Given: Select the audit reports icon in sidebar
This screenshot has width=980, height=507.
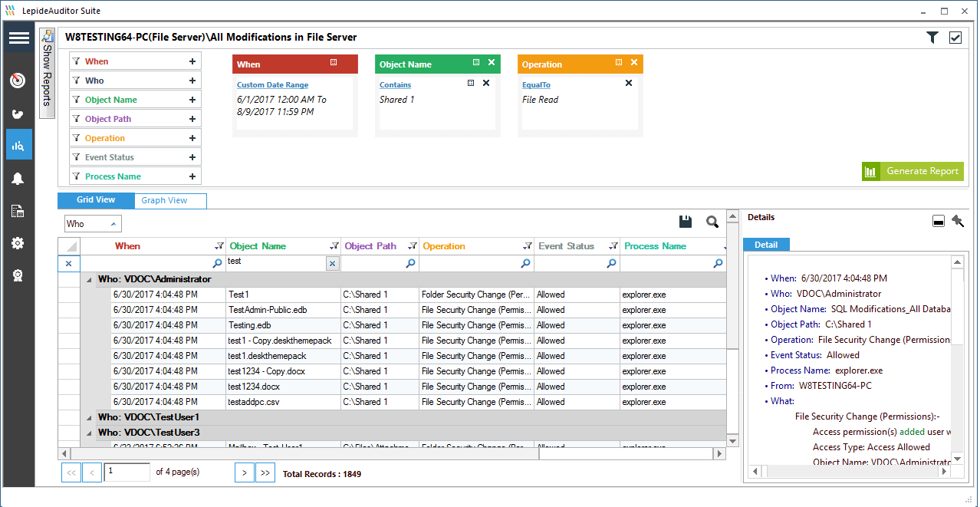Looking at the screenshot, I should tap(18, 144).
